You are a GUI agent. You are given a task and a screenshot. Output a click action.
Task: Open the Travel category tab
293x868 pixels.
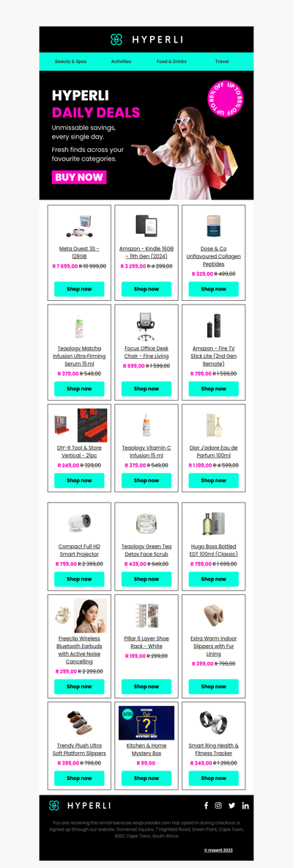pyautogui.click(x=222, y=62)
